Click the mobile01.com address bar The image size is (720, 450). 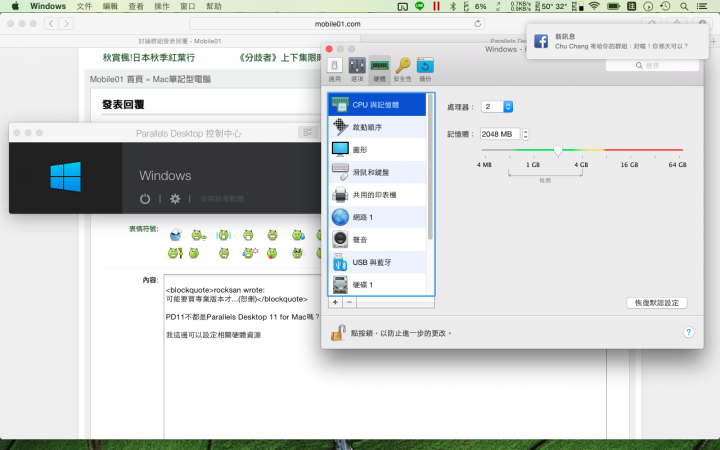tap(337, 24)
